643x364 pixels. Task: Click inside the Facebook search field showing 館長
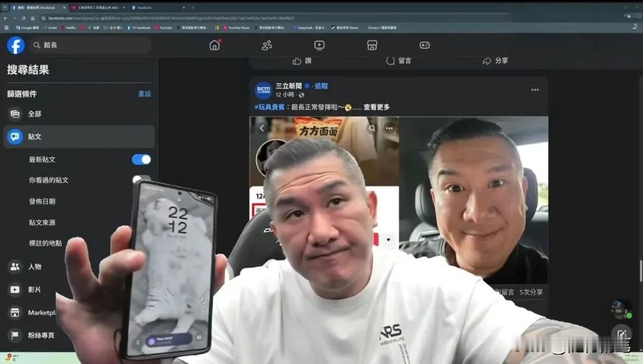(90, 45)
